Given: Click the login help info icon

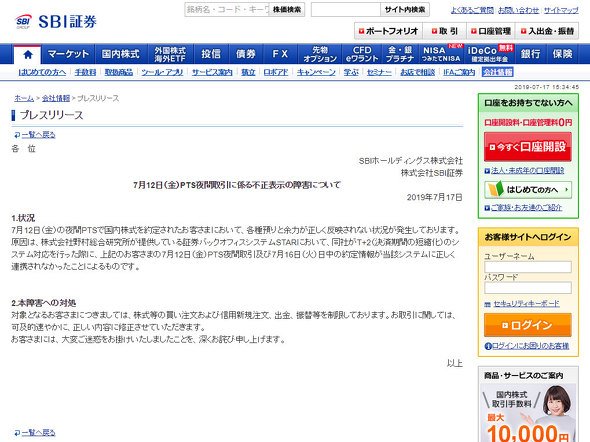Looking at the screenshot, I should [488, 346].
